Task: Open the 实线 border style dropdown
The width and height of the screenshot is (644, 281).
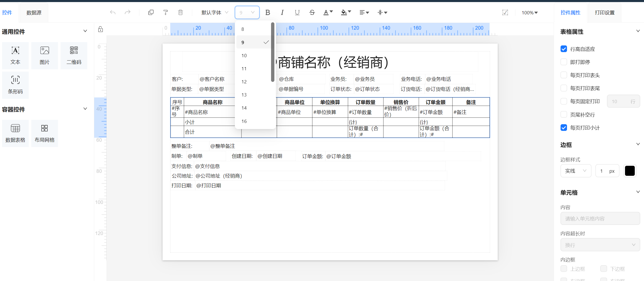Action: click(x=575, y=171)
